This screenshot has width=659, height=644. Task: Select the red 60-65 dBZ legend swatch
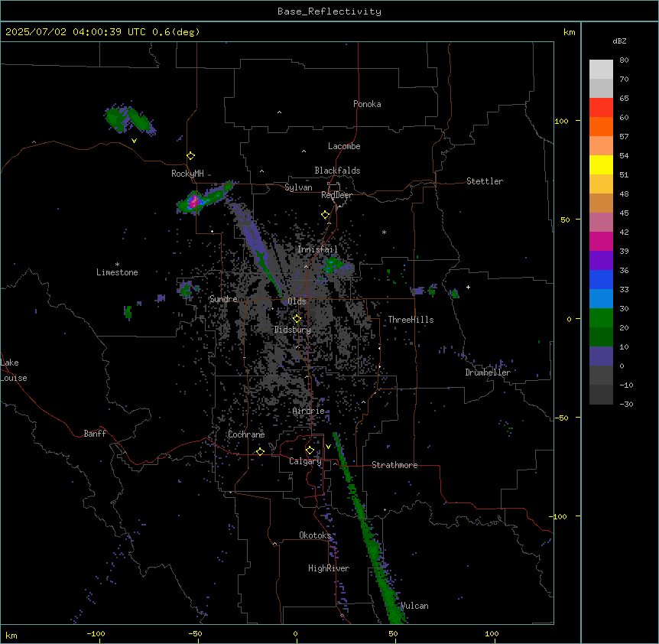601,108
